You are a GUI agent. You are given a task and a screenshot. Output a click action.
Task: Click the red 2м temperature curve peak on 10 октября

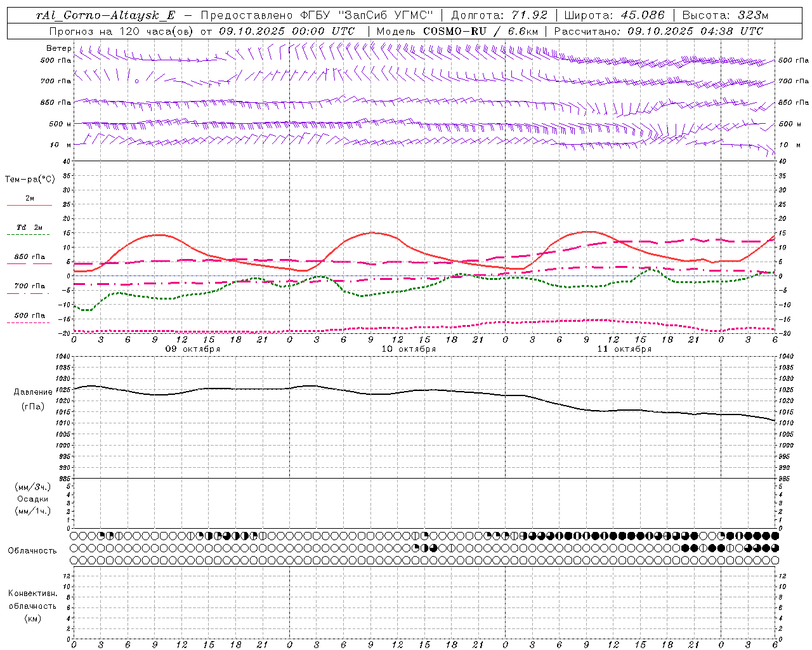point(372,232)
